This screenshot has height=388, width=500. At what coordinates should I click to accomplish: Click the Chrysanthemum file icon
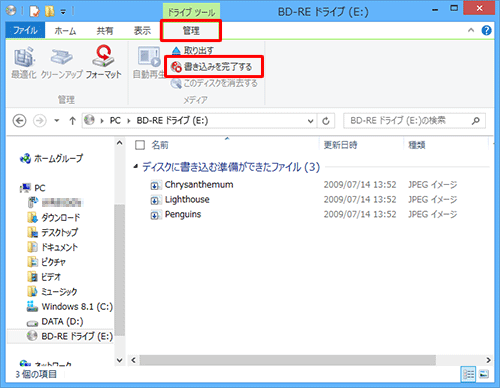point(155,185)
